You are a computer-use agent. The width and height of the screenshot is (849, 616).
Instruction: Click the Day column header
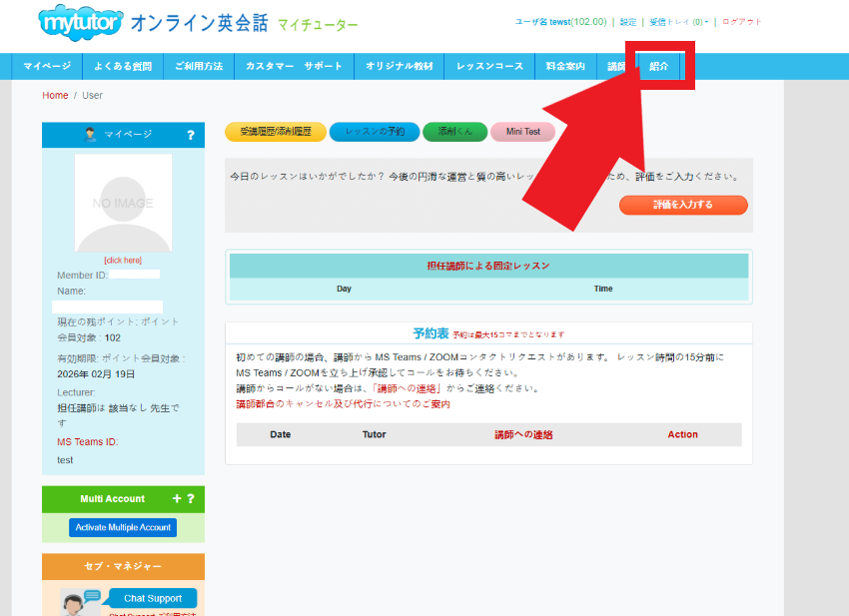pos(344,290)
